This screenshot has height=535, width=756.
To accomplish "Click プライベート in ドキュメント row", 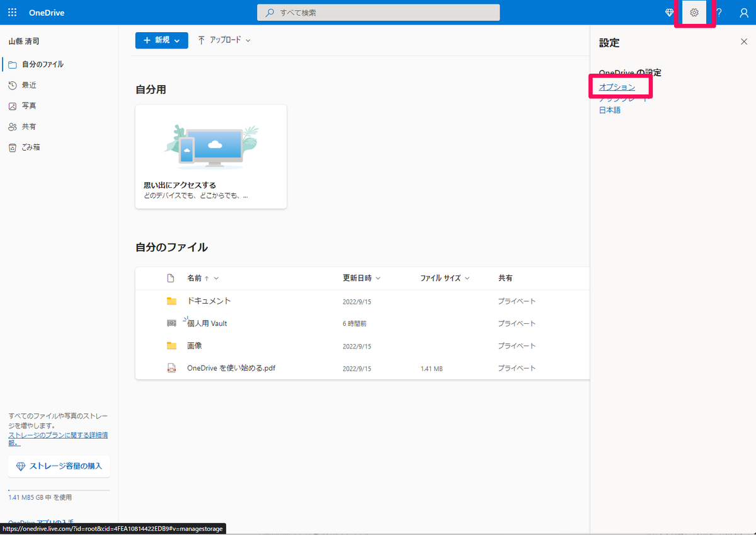I will tap(517, 301).
